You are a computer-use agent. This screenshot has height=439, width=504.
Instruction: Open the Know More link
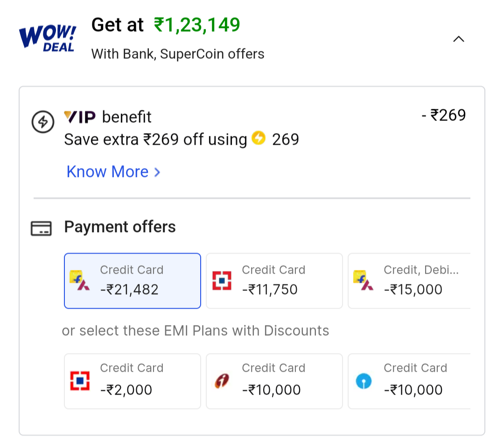click(107, 172)
